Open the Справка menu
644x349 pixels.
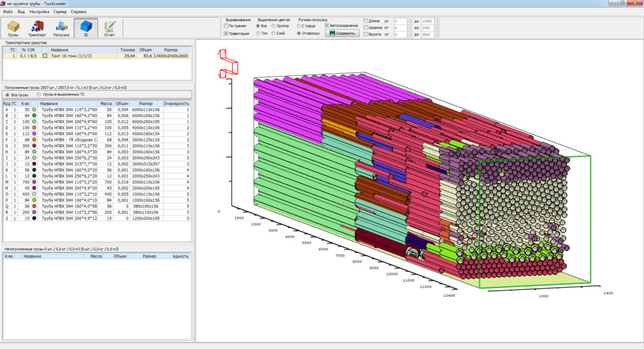click(79, 11)
